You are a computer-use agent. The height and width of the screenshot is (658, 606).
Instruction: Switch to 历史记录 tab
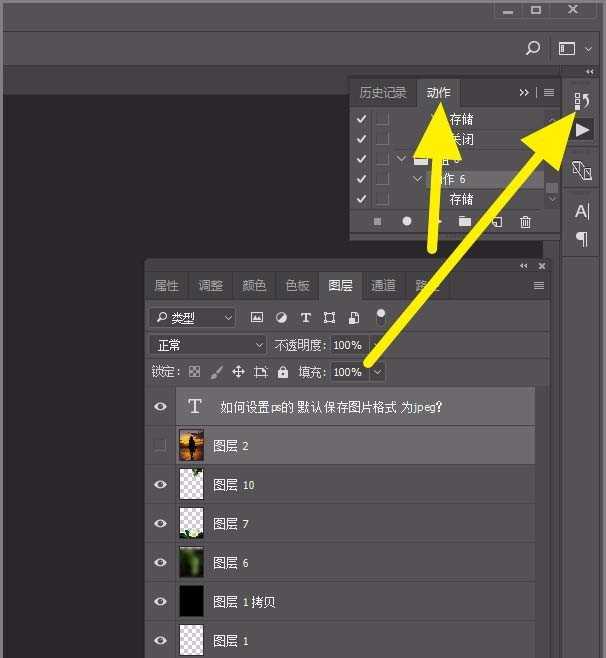pyautogui.click(x=383, y=92)
